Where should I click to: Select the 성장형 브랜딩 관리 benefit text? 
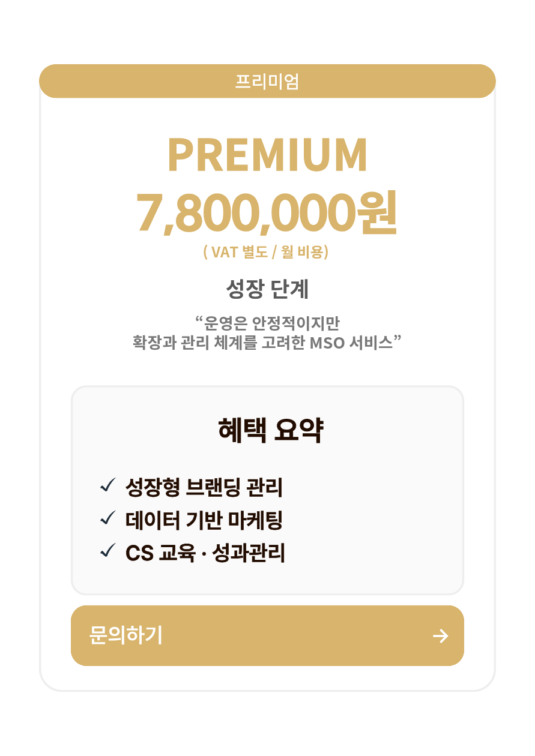click(204, 487)
